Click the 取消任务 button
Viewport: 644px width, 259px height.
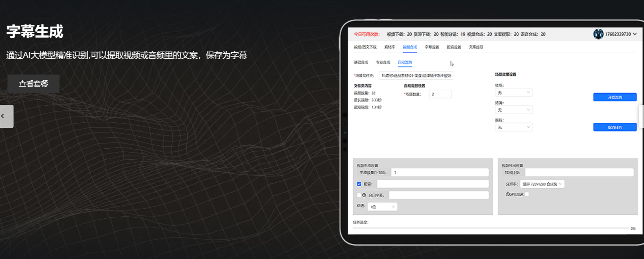[x=615, y=127]
